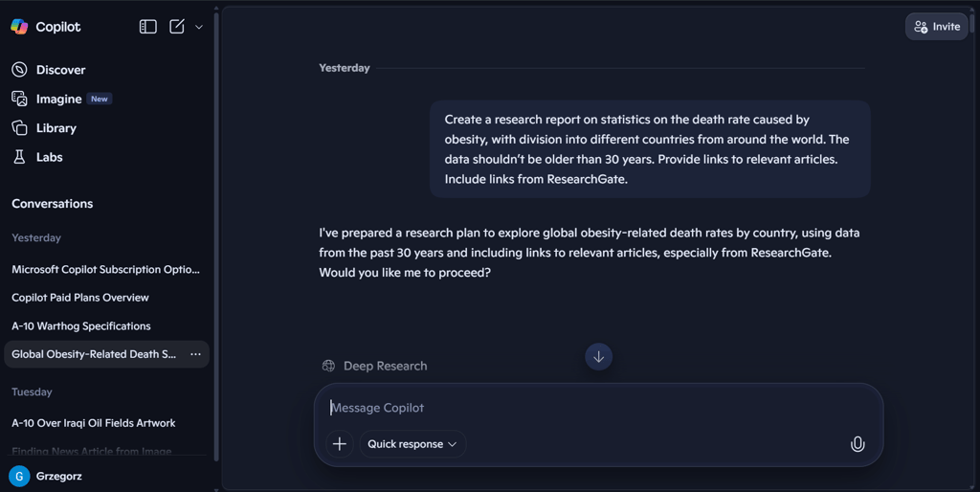Image resolution: width=980 pixels, height=492 pixels.
Task: Click the Deep Research globe icon
Action: (328, 366)
